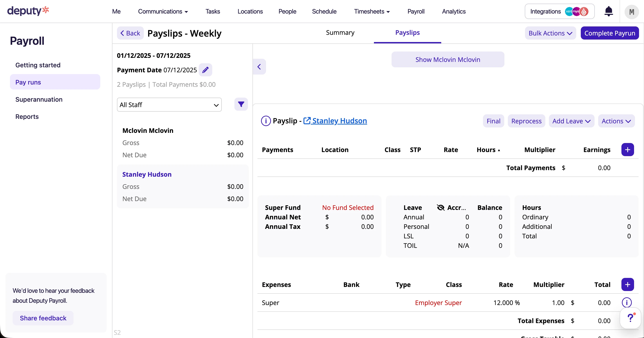Viewport: 644px width, 338px height.
Task: Open the Timesheets menu
Action: point(371,11)
